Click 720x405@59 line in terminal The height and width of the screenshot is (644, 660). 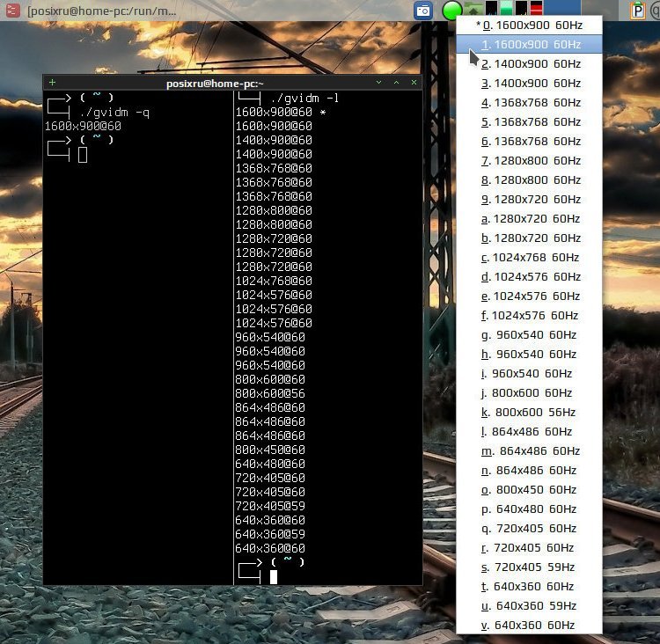point(270,506)
